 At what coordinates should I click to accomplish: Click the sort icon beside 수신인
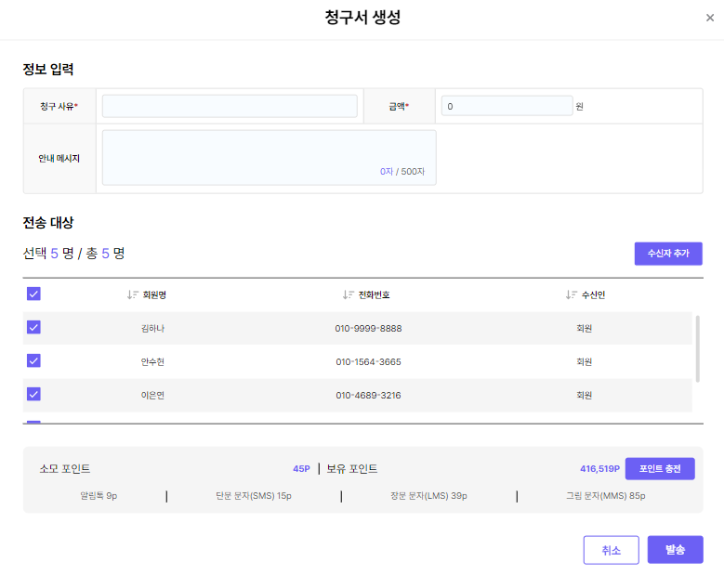pyautogui.click(x=571, y=294)
